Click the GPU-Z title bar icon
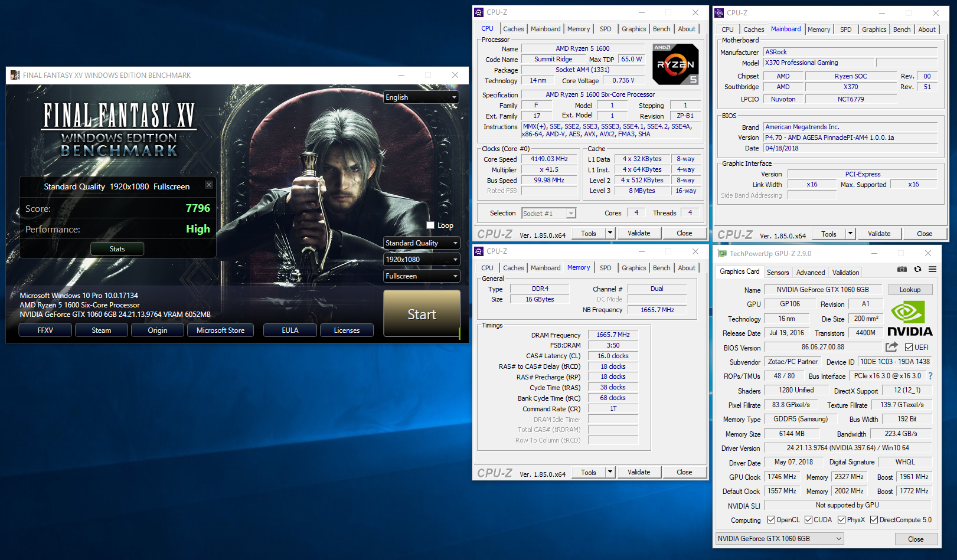This screenshot has width=957, height=560. coord(722,253)
